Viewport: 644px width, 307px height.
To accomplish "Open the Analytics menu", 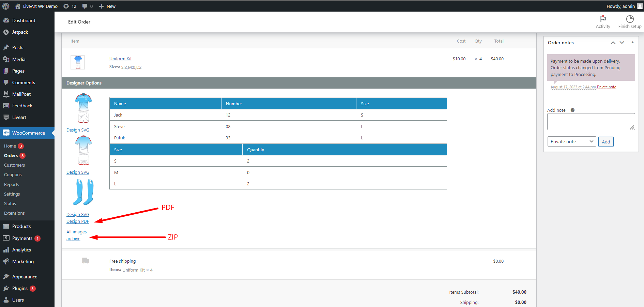I will coord(21,250).
